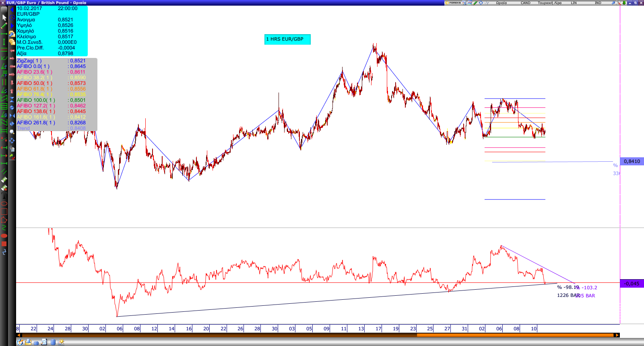Click the chart icon in title bar

(x=469, y=3)
